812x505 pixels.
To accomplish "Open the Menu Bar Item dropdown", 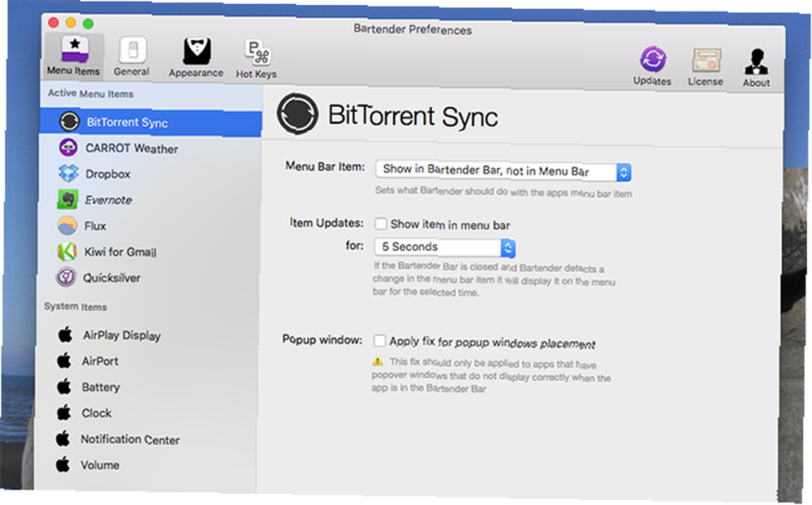I will pyautogui.click(x=503, y=170).
